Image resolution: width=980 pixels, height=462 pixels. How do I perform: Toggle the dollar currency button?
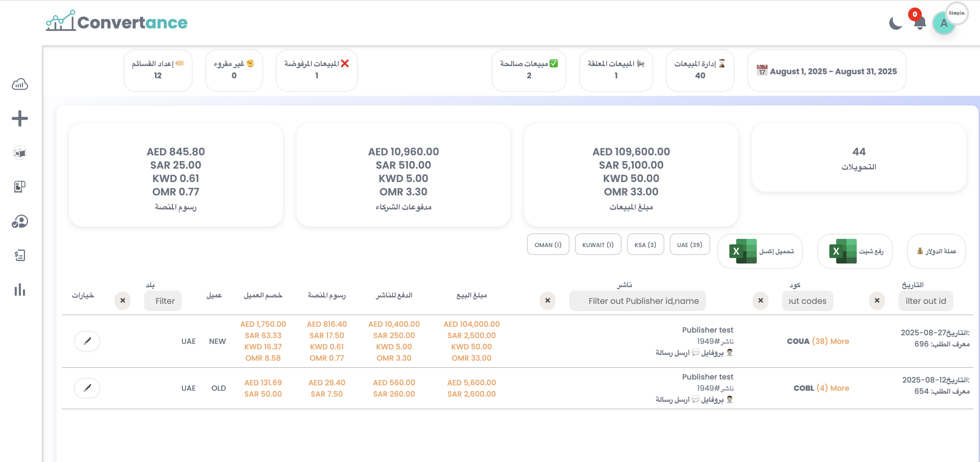coord(936,251)
